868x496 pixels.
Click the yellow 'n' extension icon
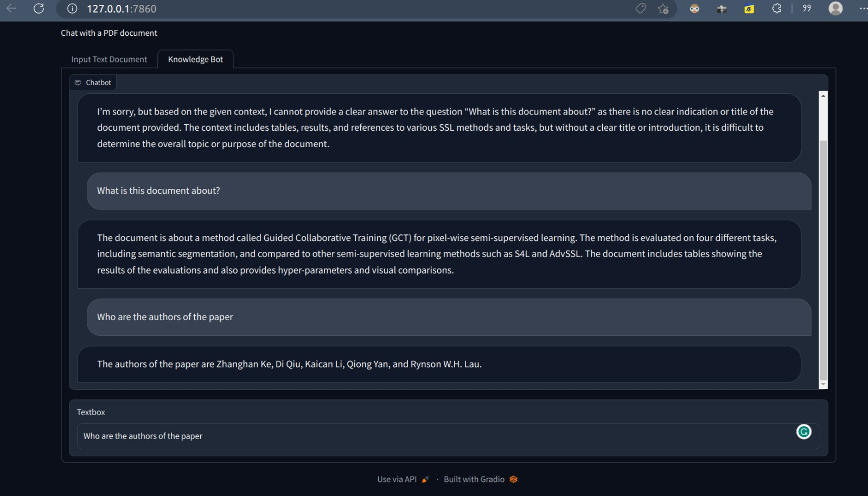749,9
